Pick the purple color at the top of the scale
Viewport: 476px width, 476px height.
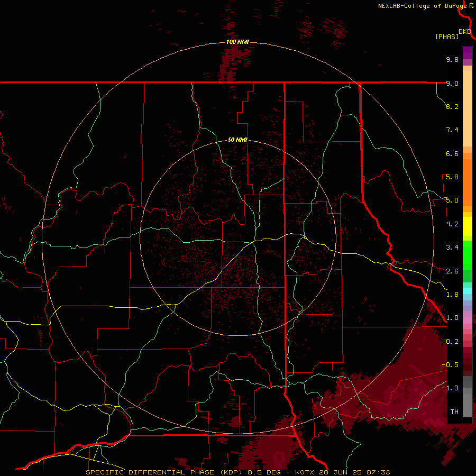pyautogui.click(x=467, y=53)
